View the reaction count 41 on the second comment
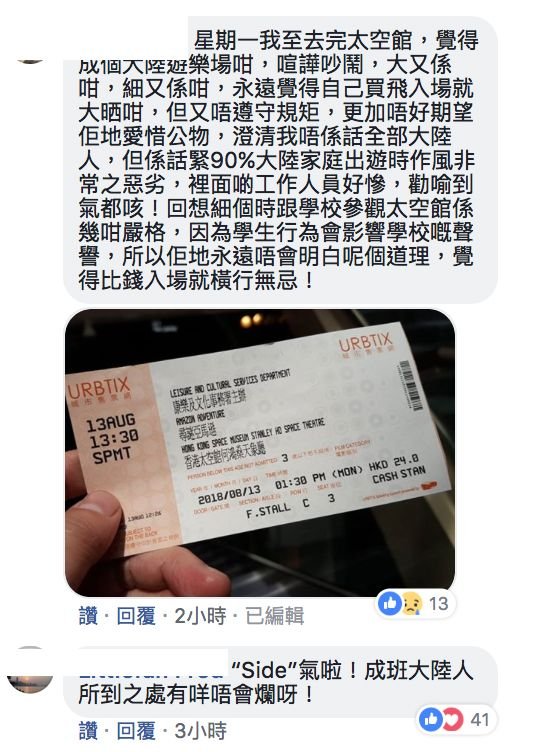 coord(480,719)
